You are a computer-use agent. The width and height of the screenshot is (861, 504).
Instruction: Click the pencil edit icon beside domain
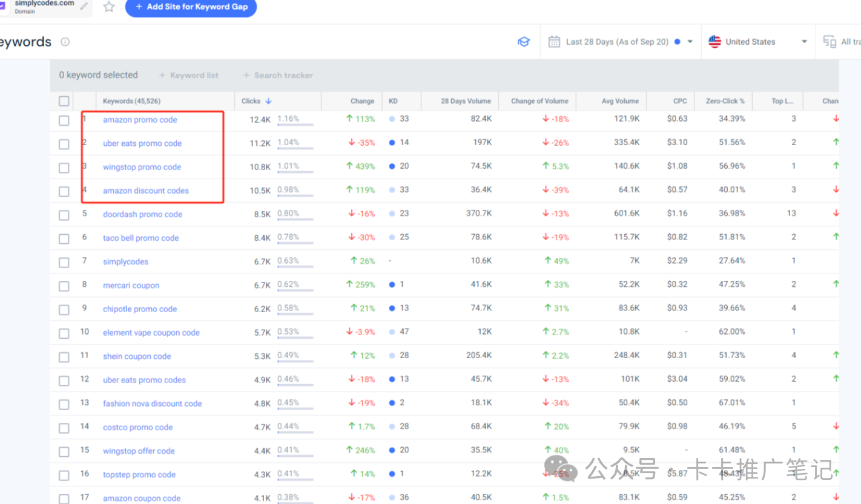coord(84,7)
